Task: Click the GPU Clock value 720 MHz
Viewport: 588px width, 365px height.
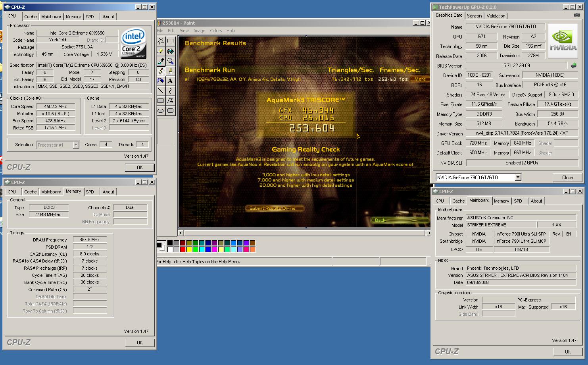Action: tap(478, 143)
